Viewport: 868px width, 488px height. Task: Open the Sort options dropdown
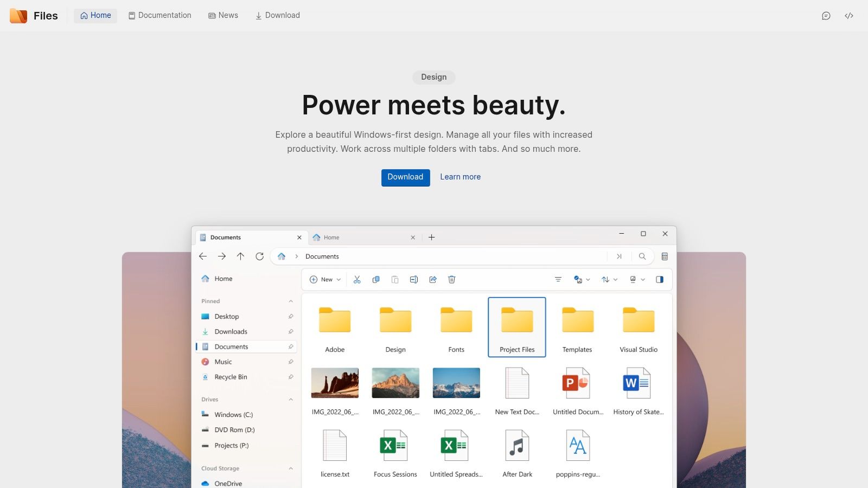[x=608, y=279]
